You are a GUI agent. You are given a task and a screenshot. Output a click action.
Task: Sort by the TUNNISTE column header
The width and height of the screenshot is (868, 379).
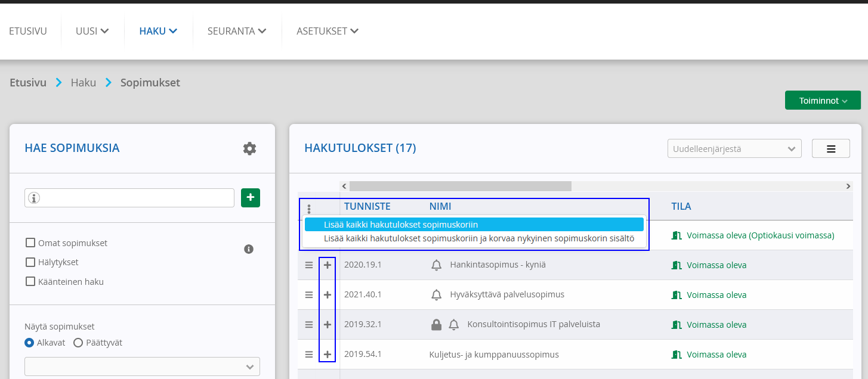367,206
